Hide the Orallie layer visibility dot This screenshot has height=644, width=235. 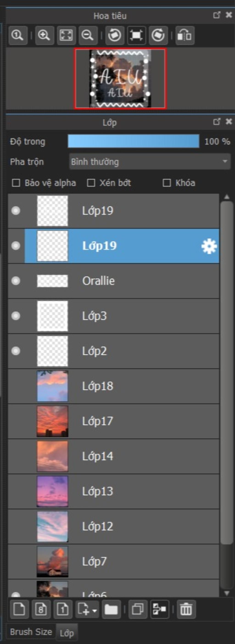(16, 281)
